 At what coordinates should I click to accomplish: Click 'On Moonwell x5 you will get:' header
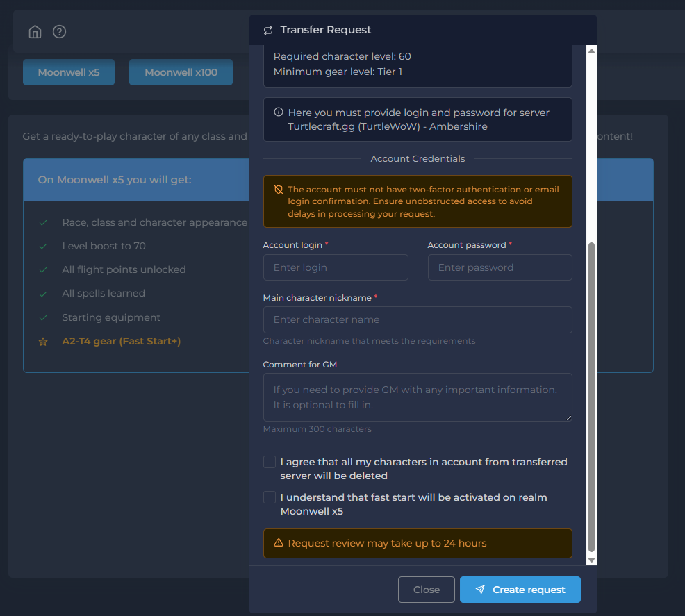pos(115,180)
